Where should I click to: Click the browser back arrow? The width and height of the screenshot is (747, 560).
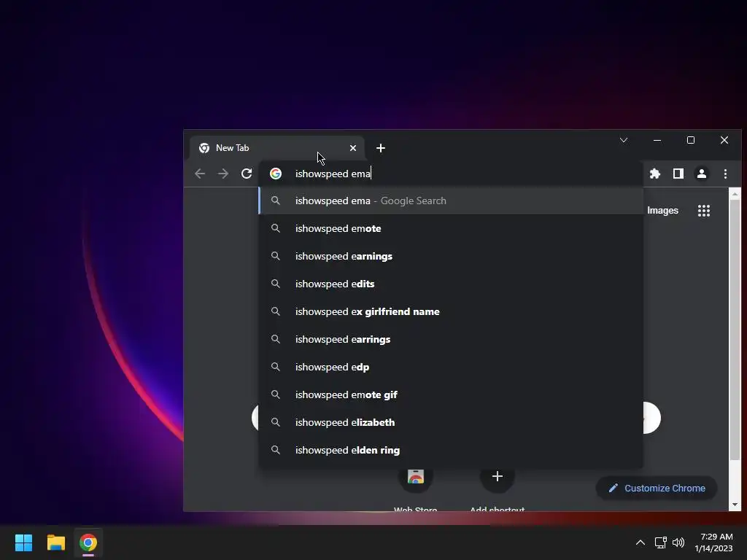point(200,174)
